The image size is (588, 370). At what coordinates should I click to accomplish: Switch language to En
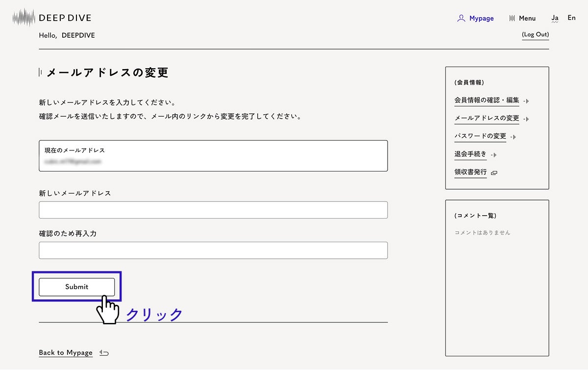tap(571, 18)
